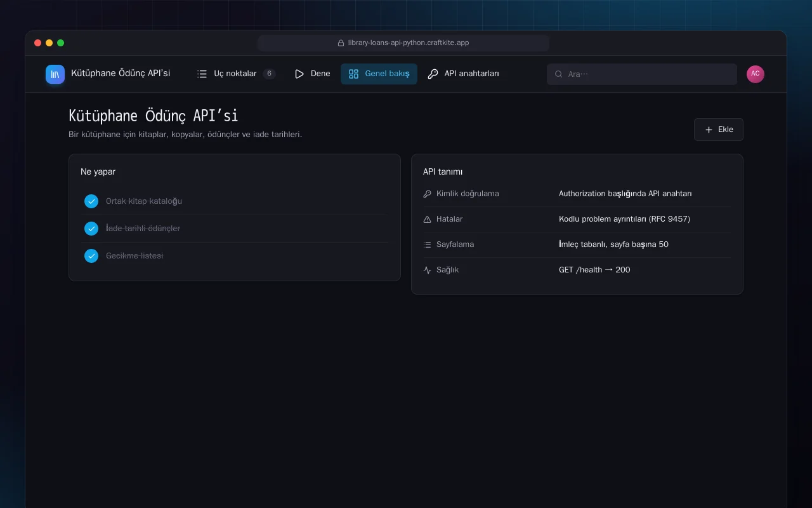Click the Ortak kitap kataloğu text
This screenshot has height=508, width=812.
click(x=144, y=201)
